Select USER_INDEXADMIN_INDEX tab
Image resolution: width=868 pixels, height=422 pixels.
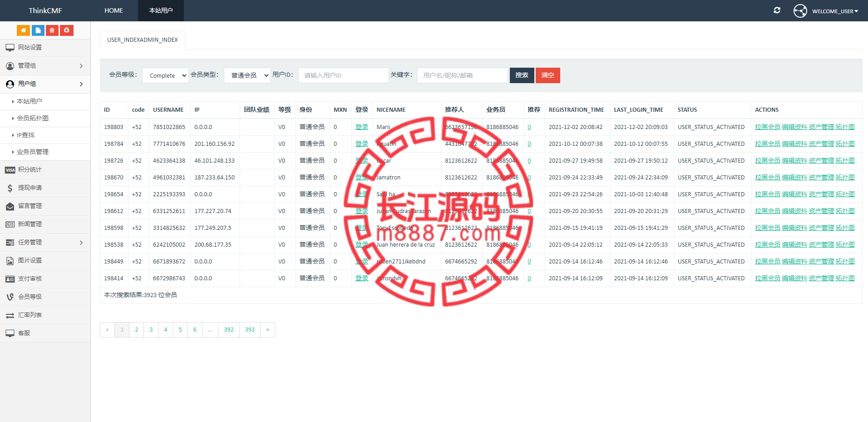click(143, 40)
